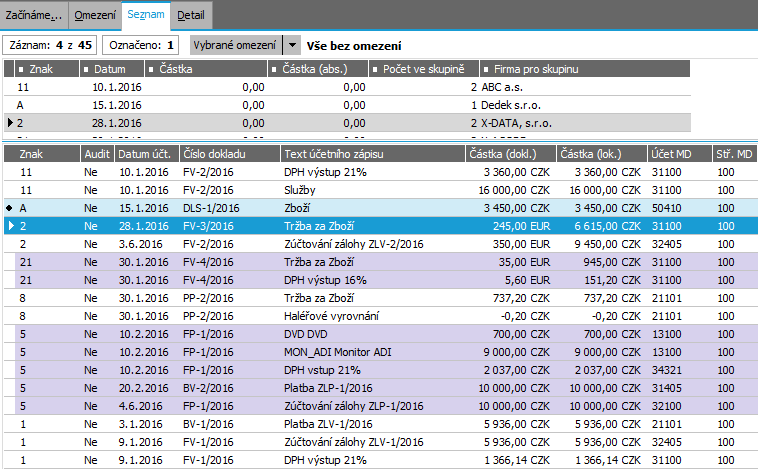Expand the Vybrané omezení dropdown arrow
The image size is (758, 469).
[x=291, y=45]
